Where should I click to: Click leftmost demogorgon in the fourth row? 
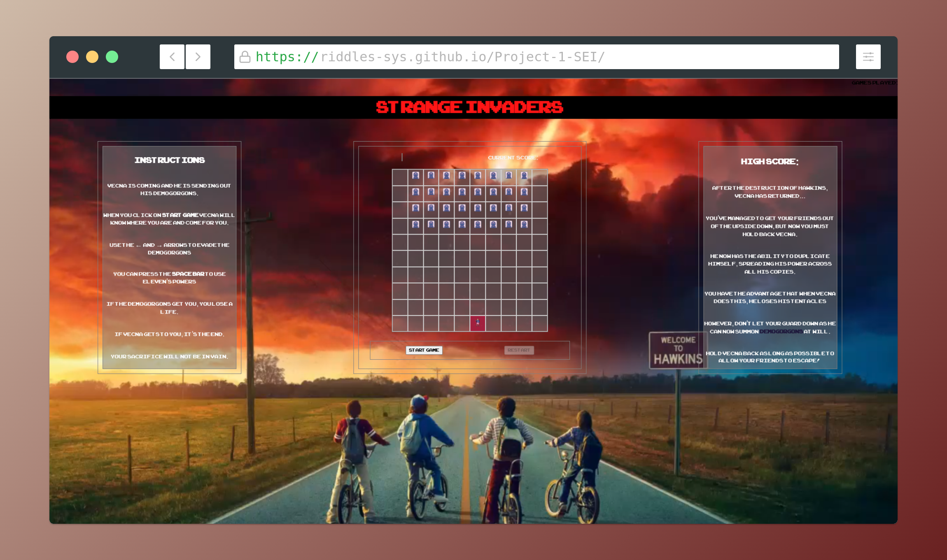(416, 224)
